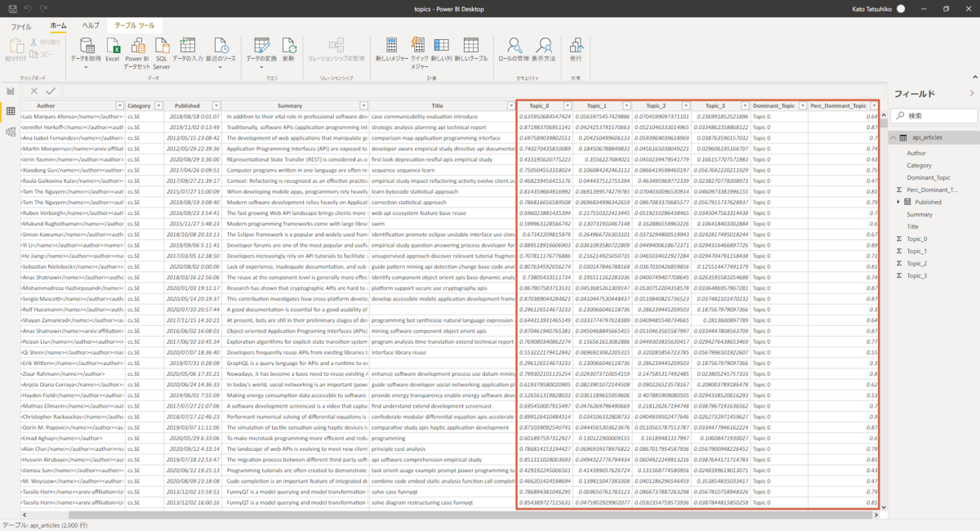Select the Topic_1 column header
This screenshot has height=531, width=980.
(x=596, y=106)
